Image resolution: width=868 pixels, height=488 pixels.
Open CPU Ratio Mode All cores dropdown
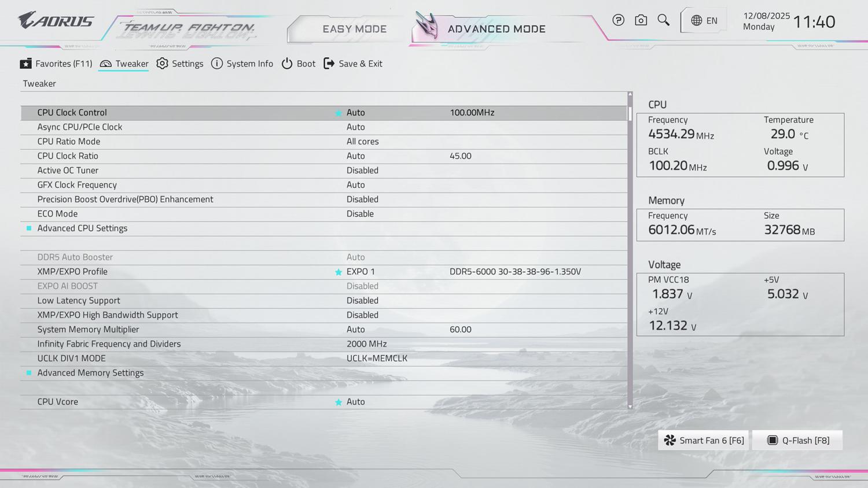362,141
